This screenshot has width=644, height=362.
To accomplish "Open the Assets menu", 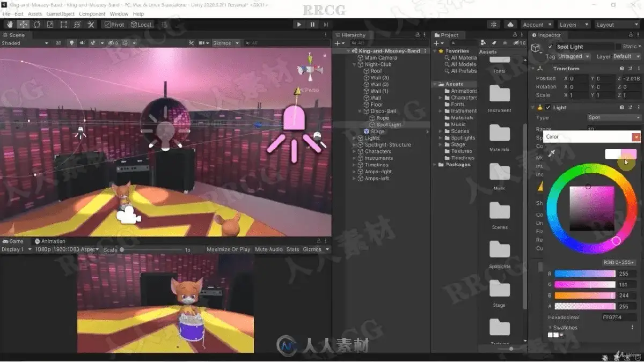I will coord(35,14).
